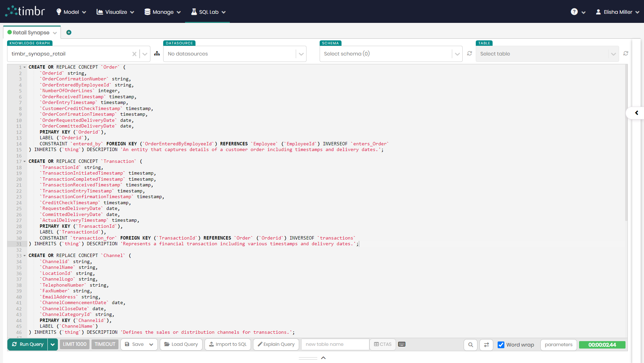Viewport: 644px width, 363px height.
Task: Click the `ChannelCommencementDate` property text
Action: [74, 303]
